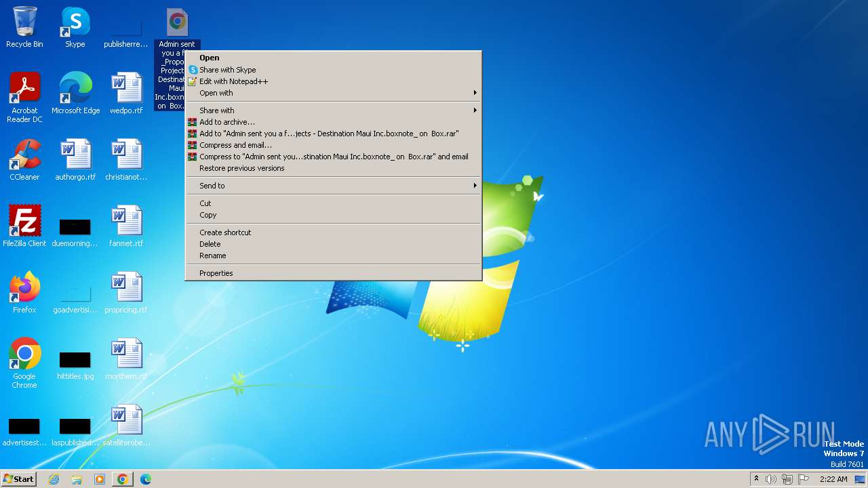868x488 pixels.
Task: Select the Google Chrome desktop shortcut
Action: (24, 363)
